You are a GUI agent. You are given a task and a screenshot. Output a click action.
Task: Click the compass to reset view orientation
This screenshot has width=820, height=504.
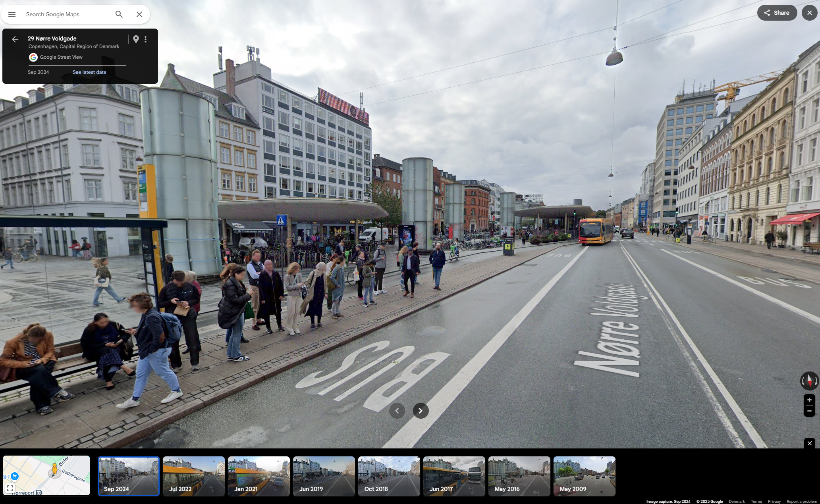click(809, 381)
